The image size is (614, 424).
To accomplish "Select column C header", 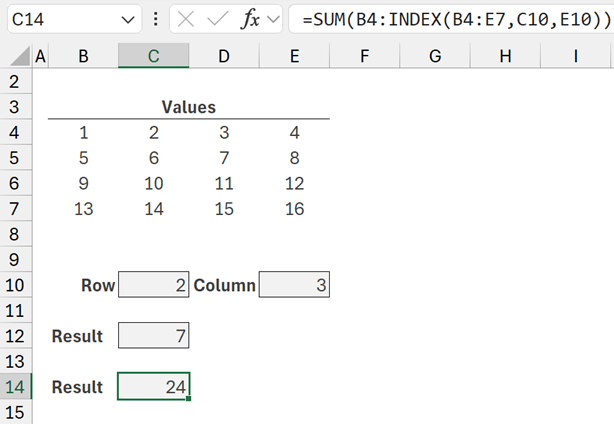I will (153, 57).
